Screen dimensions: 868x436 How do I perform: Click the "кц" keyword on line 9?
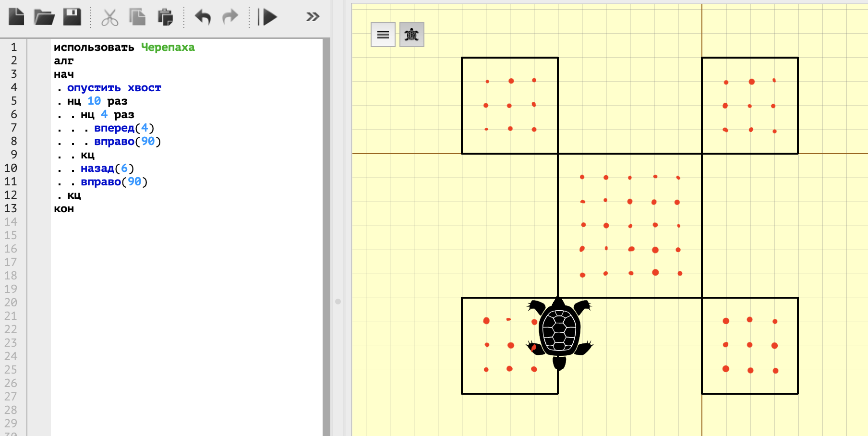(x=87, y=155)
